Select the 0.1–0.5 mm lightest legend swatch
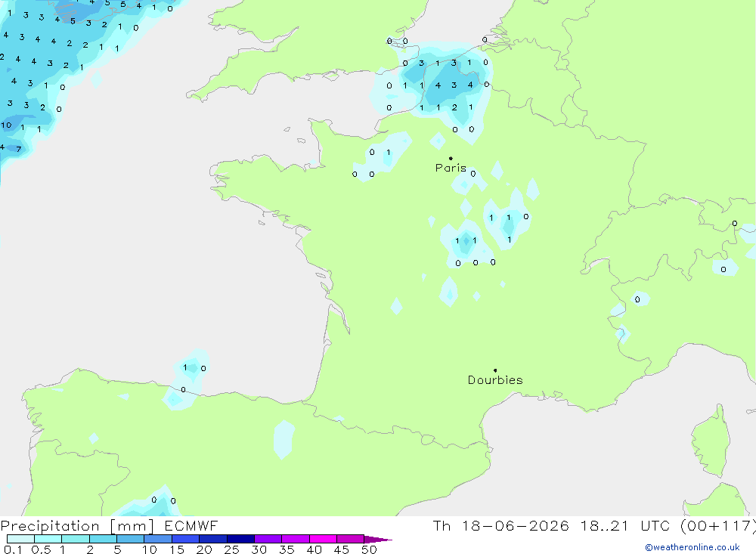The width and height of the screenshot is (756, 554). pyautogui.click(x=20, y=539)
